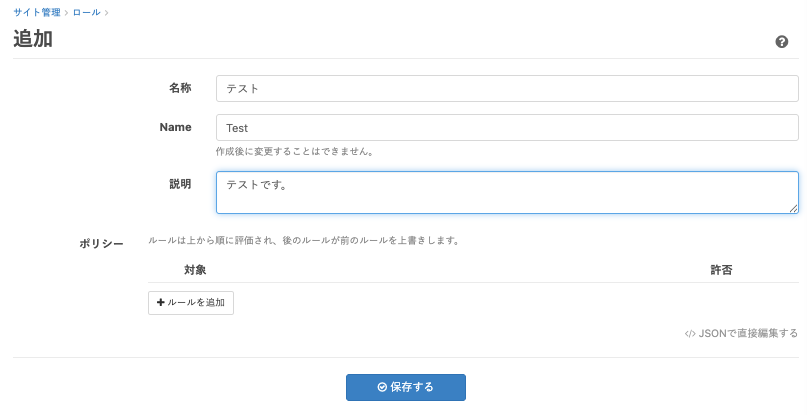The width and height of the screenshot is (807, 415).
Task: Navigate to ロール breadcrumb link
Action: (x=86, y=12)
